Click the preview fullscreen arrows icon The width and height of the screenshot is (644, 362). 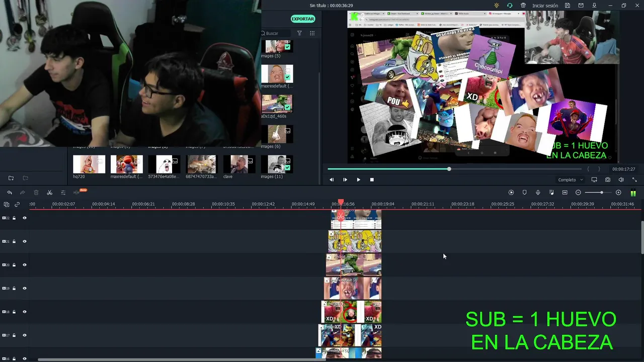click(x=634, y=179)
